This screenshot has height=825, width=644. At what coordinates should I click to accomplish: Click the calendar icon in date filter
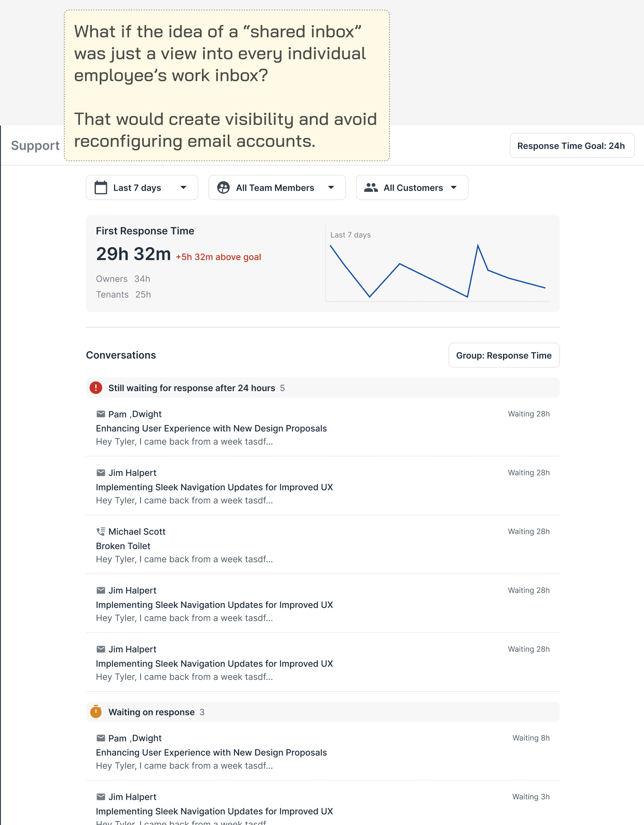[101, 187]
